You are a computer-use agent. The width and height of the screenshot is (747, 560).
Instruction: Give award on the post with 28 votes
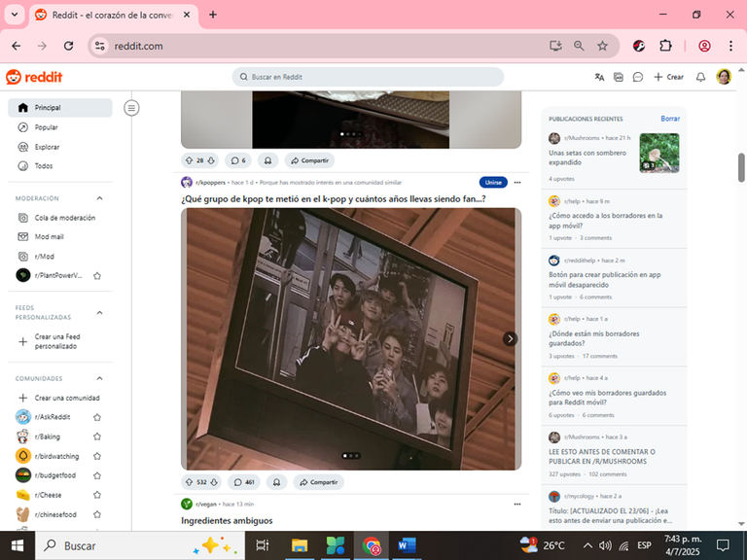click(267, 160)
